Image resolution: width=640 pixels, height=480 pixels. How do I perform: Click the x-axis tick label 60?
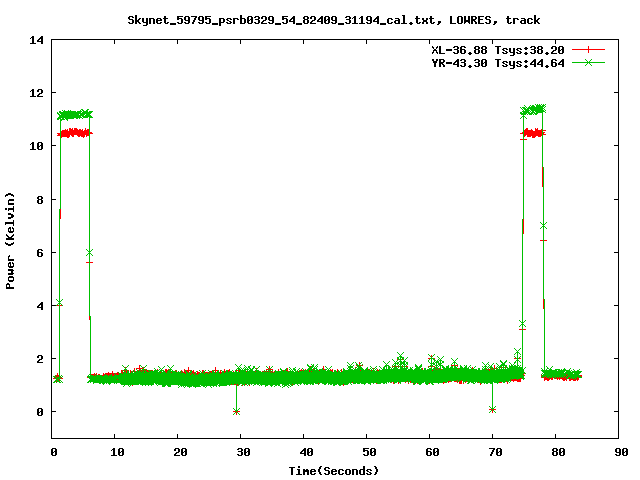[432, 452]
